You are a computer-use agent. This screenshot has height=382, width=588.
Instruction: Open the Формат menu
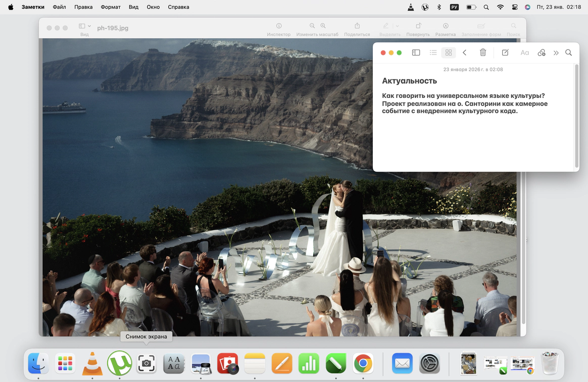[111, 7]
